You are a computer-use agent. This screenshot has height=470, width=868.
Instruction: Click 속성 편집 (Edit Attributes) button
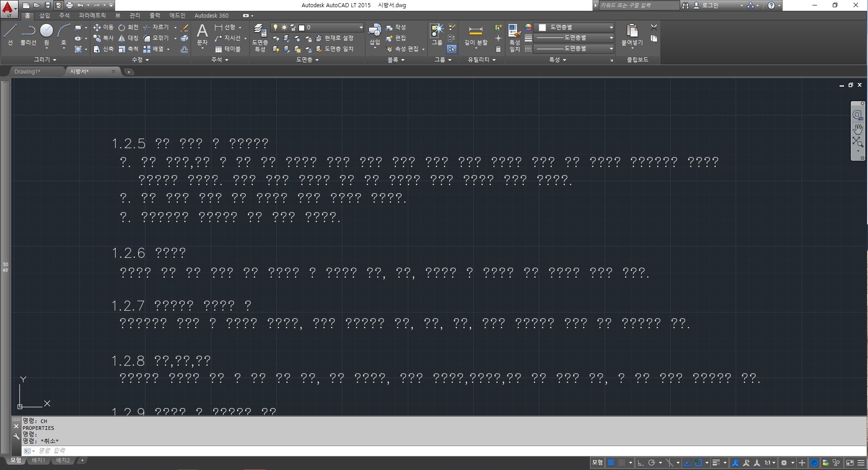click(402, 49)
